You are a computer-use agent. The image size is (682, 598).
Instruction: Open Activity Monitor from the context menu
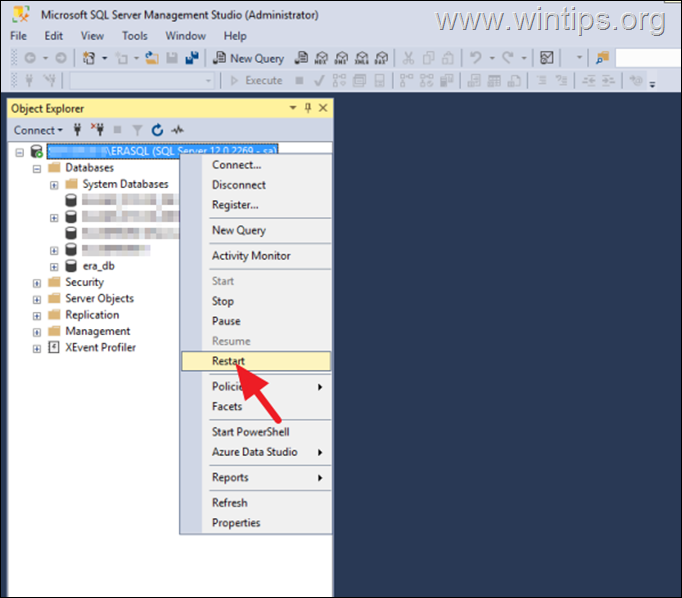click(256, 256)
